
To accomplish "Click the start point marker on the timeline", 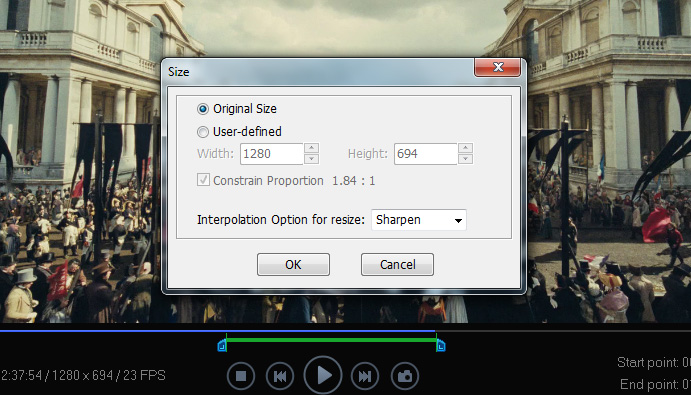I will click(222, 346).
